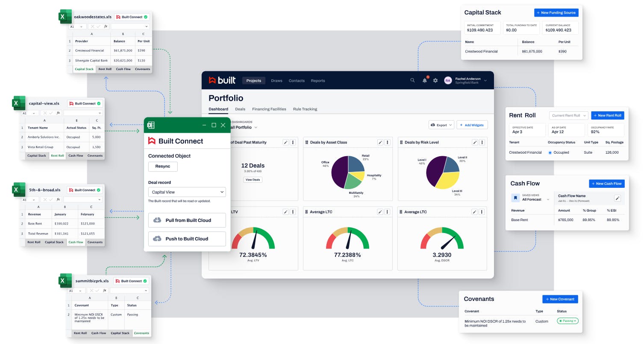Click the Excel icon beside summitbizprk.xls
This screenshot has height=344, width=644.
click(65, 280)
